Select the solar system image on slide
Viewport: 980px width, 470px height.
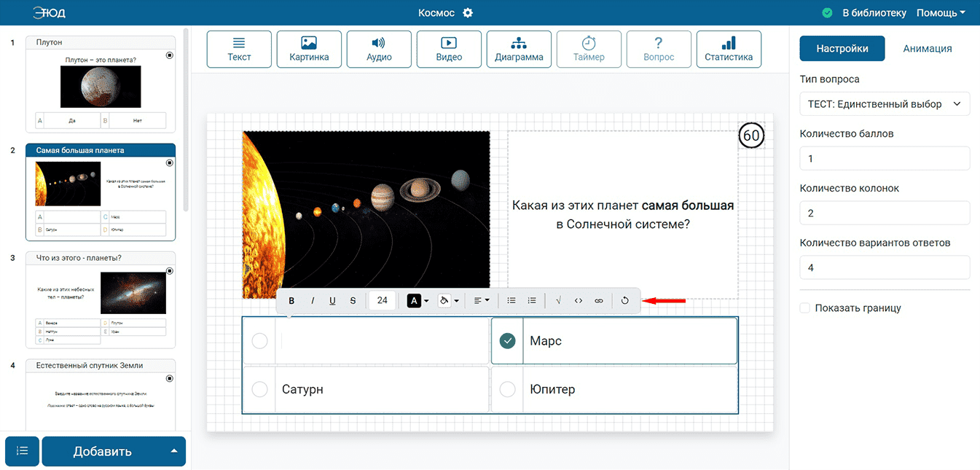click(x=366, y=215)
